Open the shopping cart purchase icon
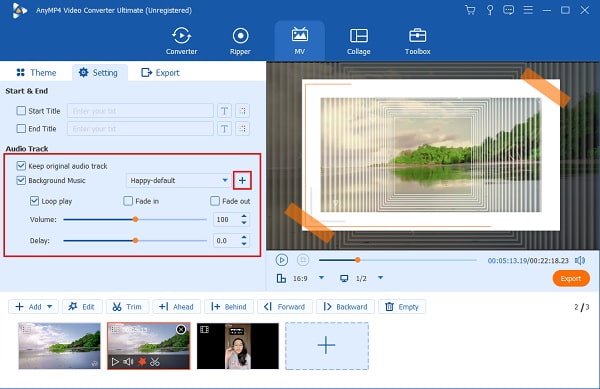The height and width of the screenshot is (389, 600). (470, 10)
